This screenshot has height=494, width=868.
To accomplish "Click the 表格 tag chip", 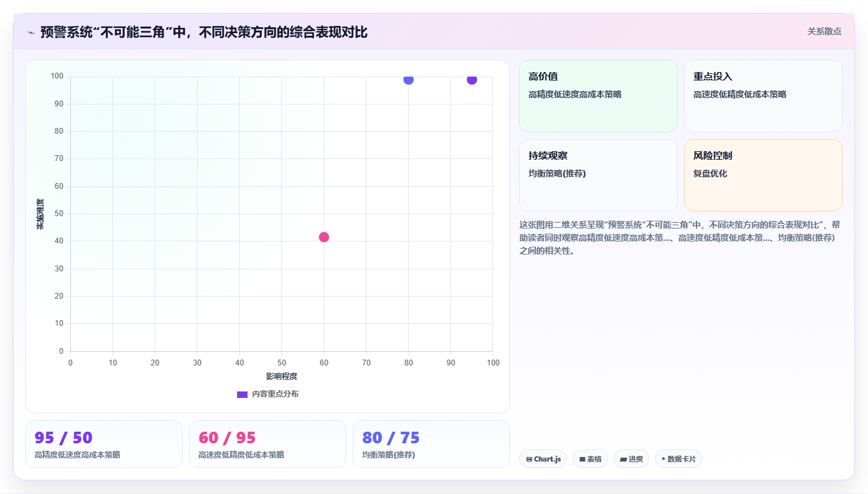I will click(x=590, y=459).
